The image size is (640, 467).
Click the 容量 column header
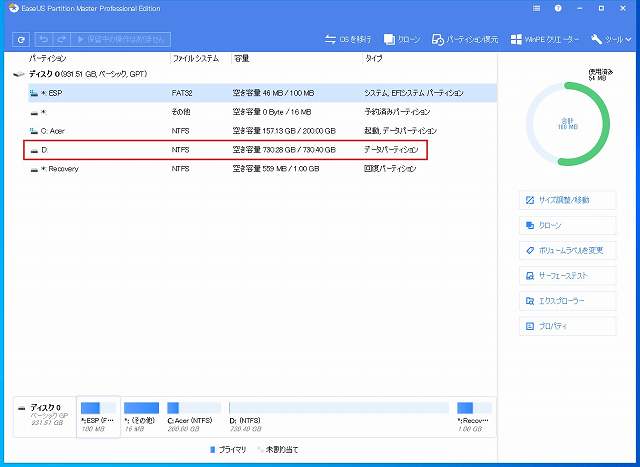(241, 58)
